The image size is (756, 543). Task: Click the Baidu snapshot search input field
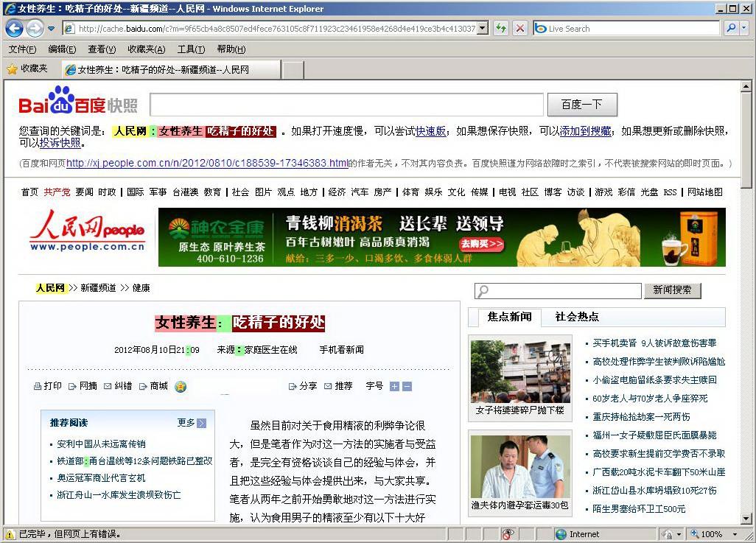point(346,105)
